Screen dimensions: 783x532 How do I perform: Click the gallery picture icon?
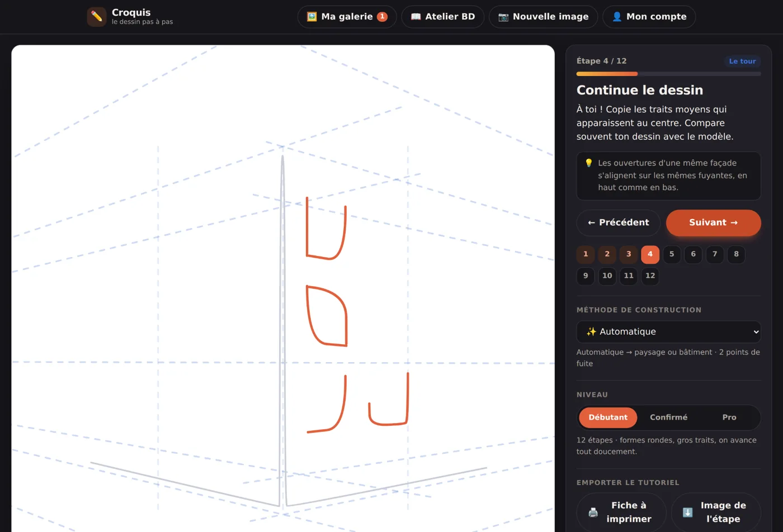[x=312, y=17]
